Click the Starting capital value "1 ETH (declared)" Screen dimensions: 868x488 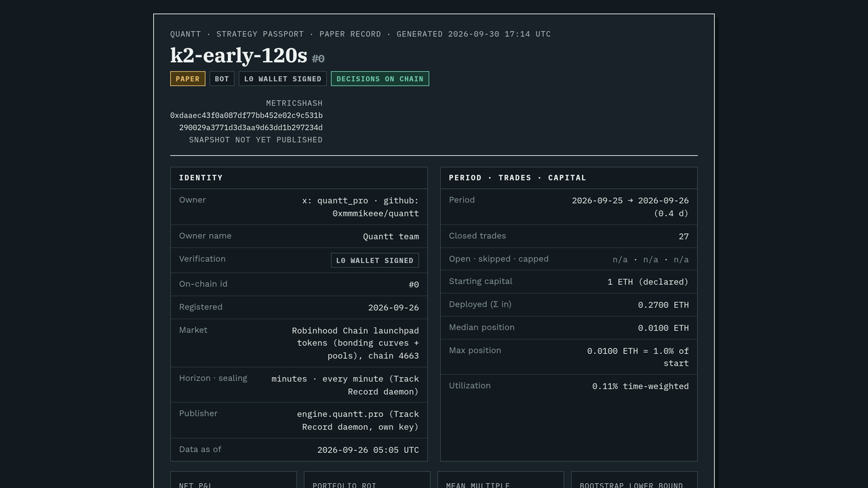pos(648,282)
